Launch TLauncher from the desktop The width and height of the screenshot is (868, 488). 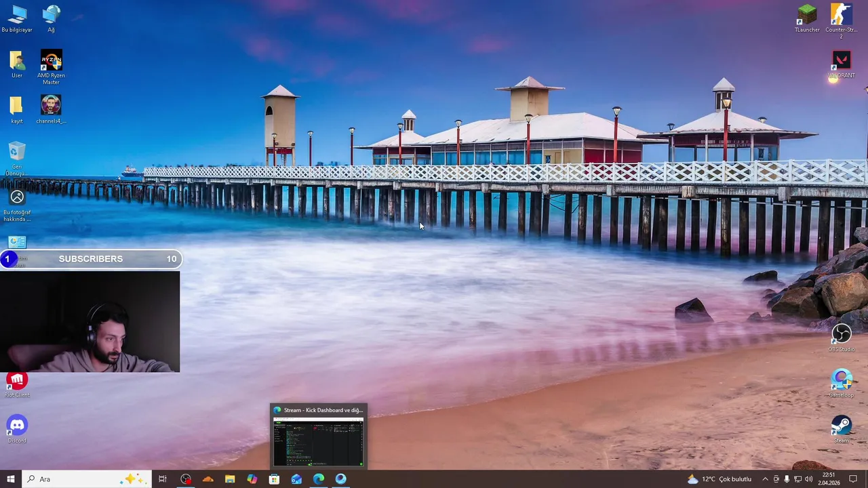click(x=807, y=18)
